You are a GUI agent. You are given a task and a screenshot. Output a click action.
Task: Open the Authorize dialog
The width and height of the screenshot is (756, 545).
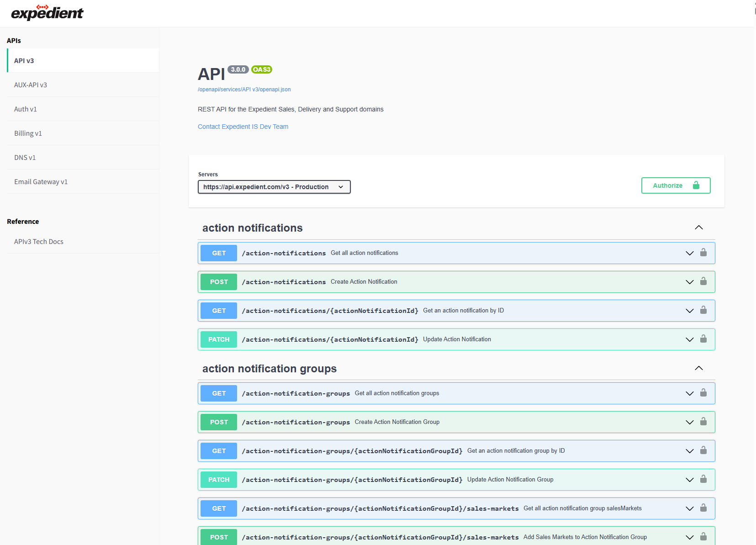tap(676, 185)
